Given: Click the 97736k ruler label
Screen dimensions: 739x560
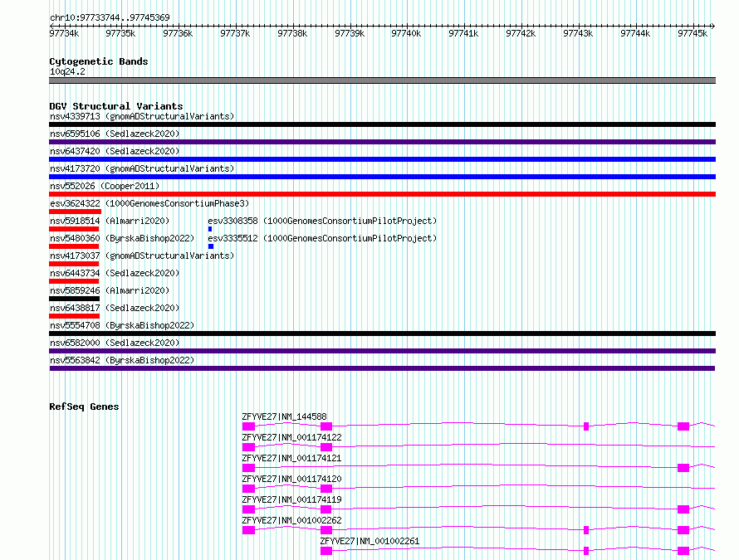Looking at the screenshot, I should pos(178,33).
